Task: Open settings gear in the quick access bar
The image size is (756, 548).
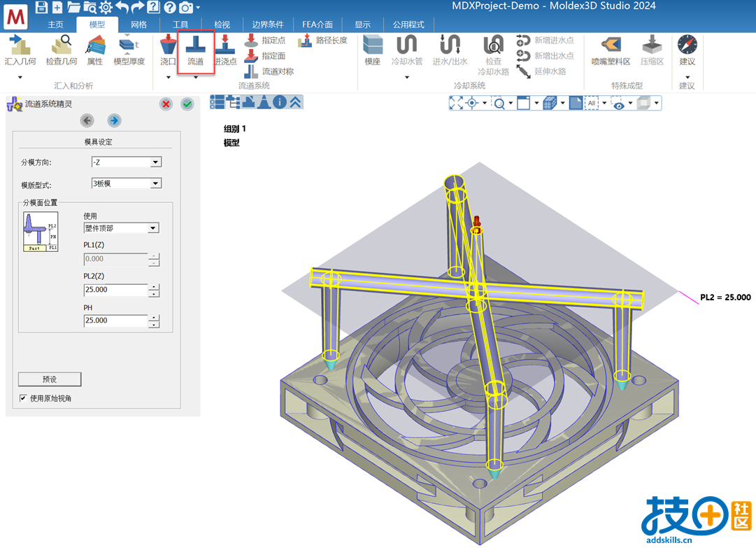Action: coord(106,7)
